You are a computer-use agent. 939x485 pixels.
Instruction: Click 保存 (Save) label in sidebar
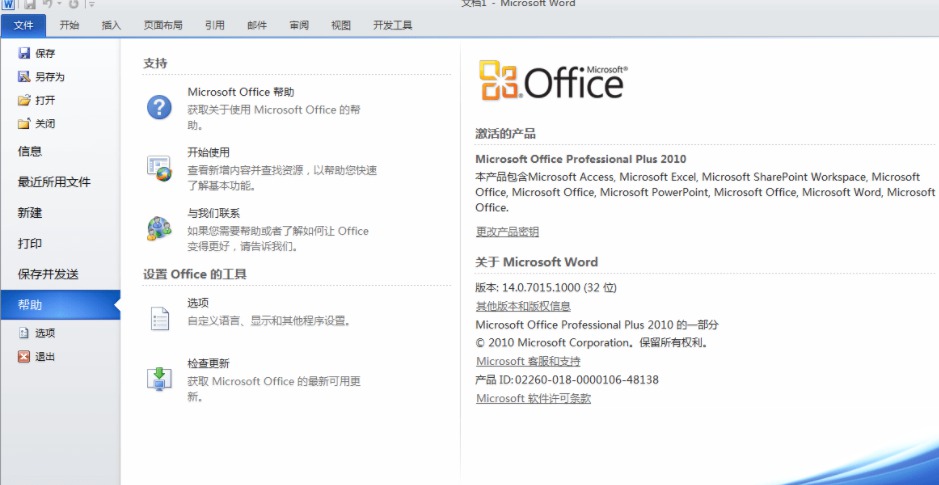(45, 53)
